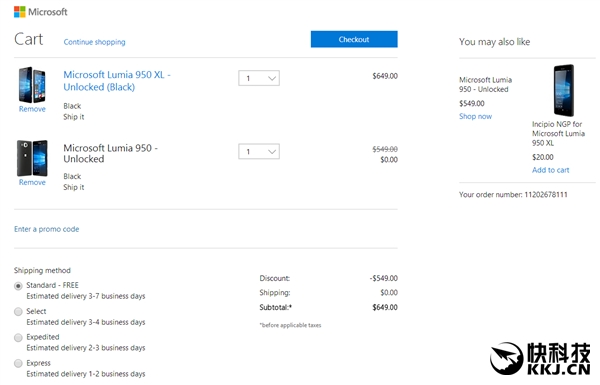
Task: Remove the Lumia 950 Unlocked from cart
Action: (32, 182)
